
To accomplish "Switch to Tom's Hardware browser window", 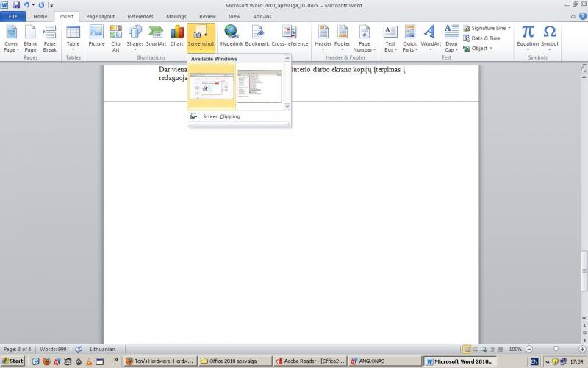I will click(x=160, y=361).
